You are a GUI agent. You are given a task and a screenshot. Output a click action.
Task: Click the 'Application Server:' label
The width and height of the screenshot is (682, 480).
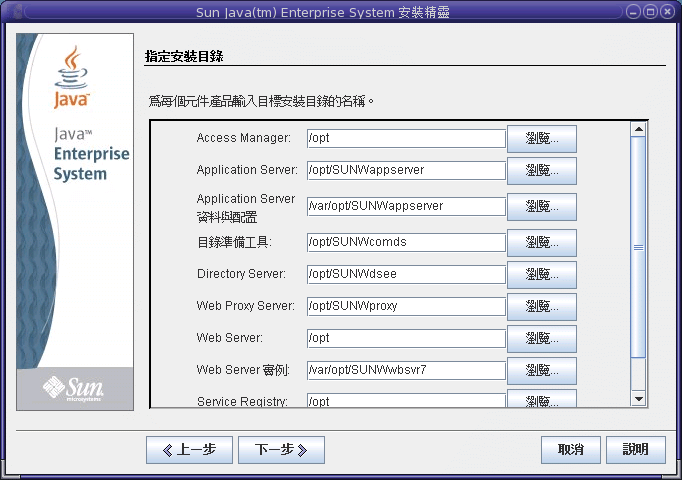(x=247, y=170)
